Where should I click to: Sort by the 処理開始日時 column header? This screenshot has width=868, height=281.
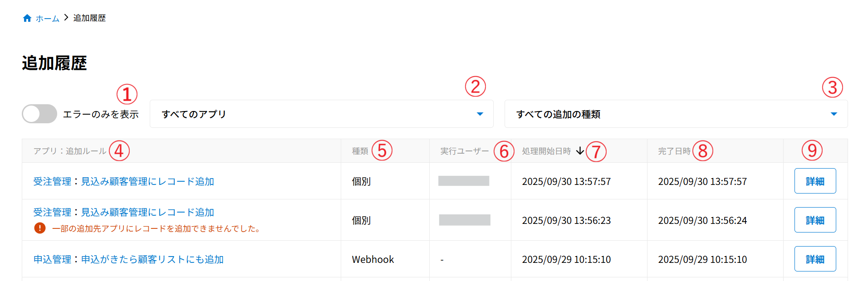pyautogui.click(x=546, y=151)
